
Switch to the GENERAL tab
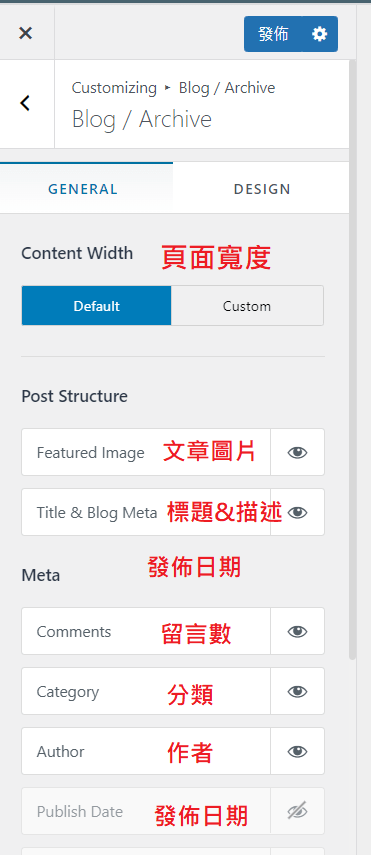pyautogui.click(x=83, y=189)
